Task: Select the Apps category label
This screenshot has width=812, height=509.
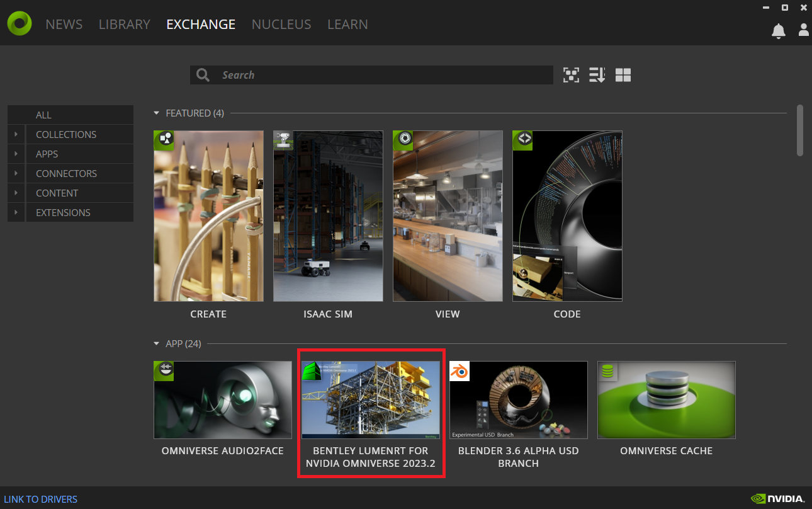Action: [47, 154]
